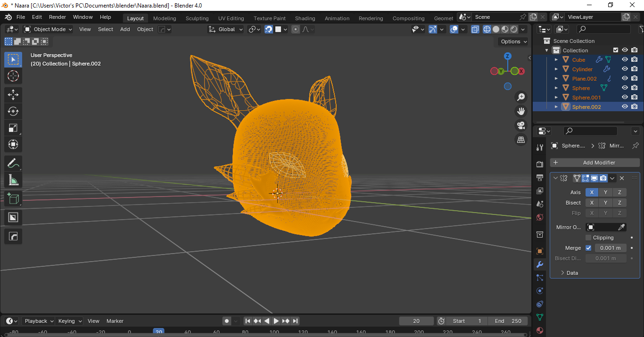
Task: Open the Object Mode dropdown
Action: point(49,29)
